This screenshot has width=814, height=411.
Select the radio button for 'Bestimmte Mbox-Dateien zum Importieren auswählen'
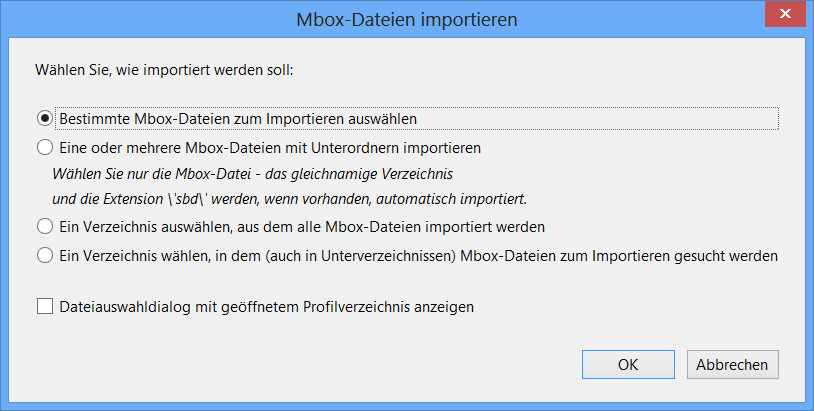coord(44,118)
